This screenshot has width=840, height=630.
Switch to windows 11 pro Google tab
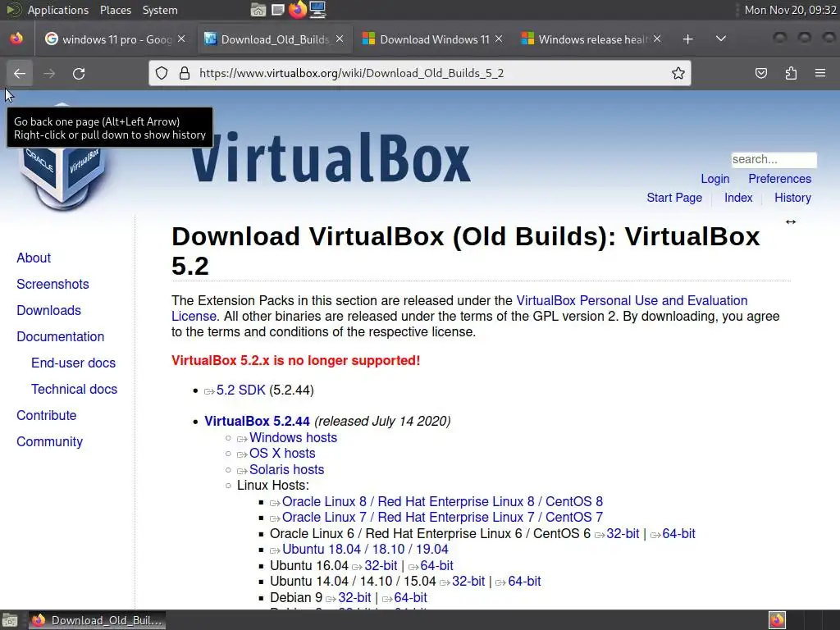[108, 39]
